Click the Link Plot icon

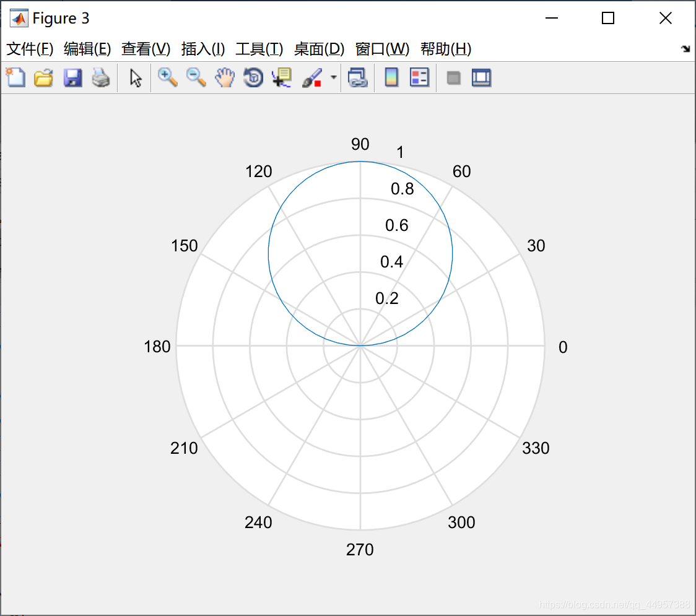tap(357, 78)
